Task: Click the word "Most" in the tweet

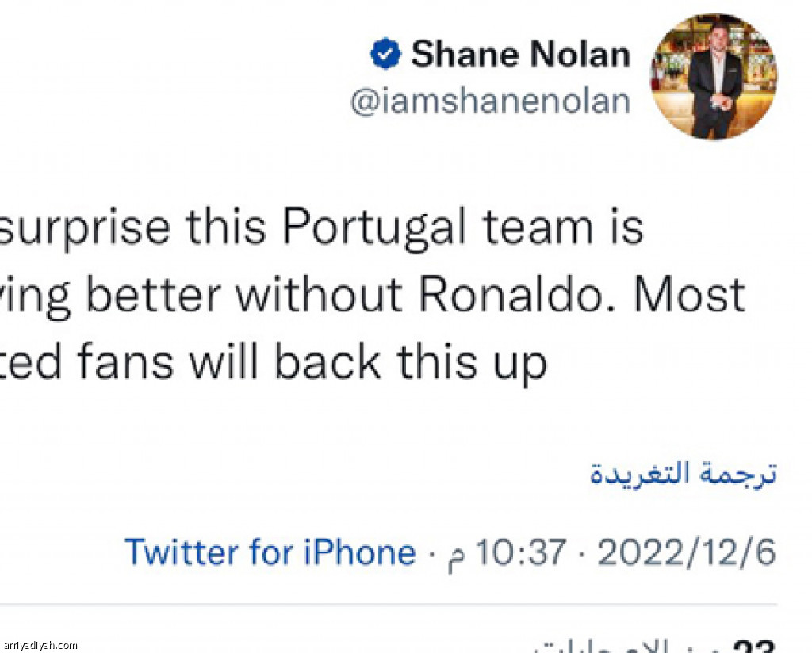Action: point(690,296)
